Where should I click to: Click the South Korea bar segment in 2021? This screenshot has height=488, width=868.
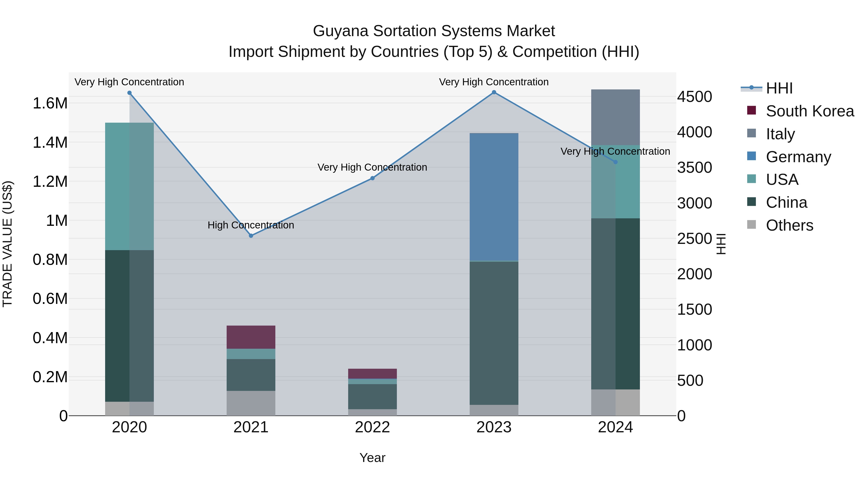tap(251, 337)
